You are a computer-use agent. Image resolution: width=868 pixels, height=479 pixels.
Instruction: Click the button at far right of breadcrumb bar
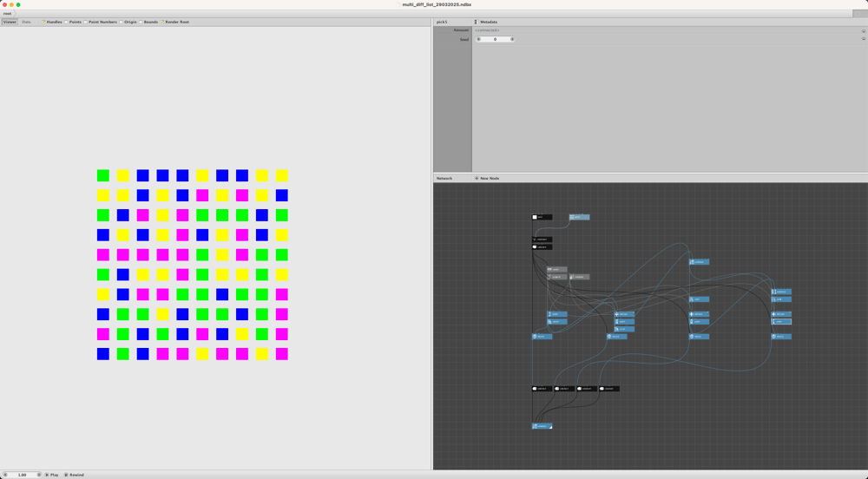tap(859, 13)
